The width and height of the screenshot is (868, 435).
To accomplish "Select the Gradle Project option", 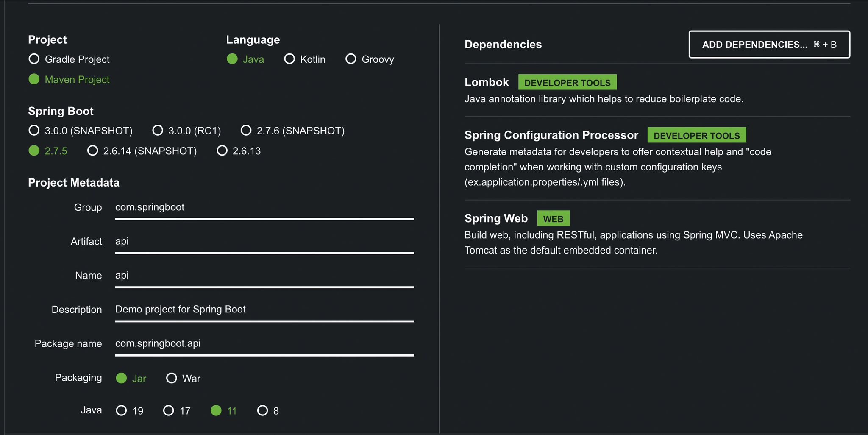I will [x=34, y=59].
